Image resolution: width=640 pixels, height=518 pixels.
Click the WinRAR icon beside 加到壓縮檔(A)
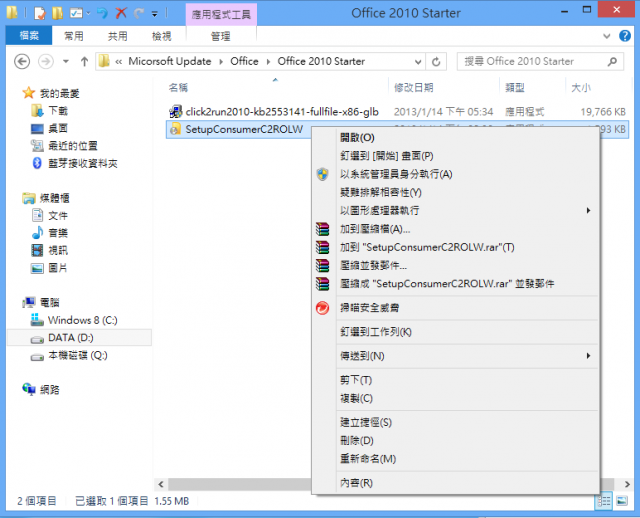click(x=321, y=229)
